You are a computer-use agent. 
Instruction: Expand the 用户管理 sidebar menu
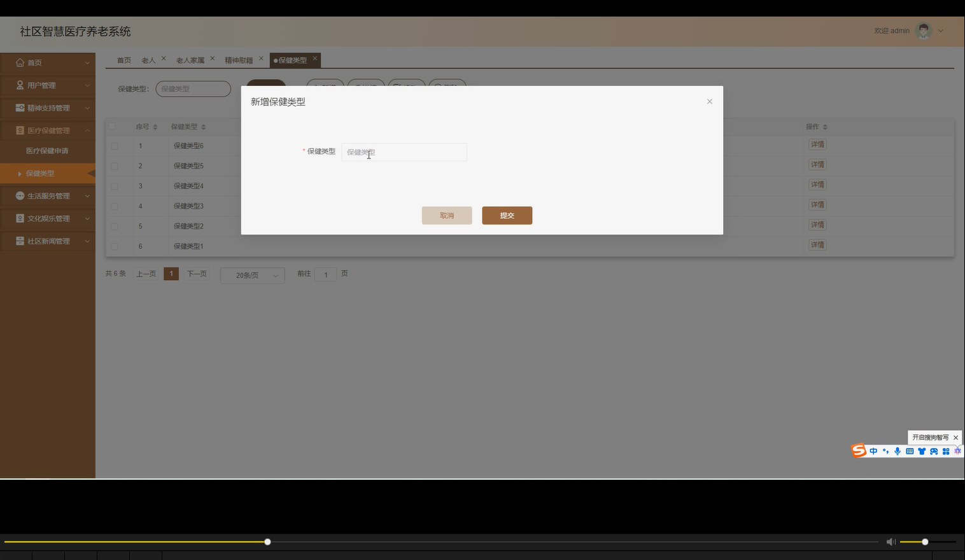tap(48, 85)
